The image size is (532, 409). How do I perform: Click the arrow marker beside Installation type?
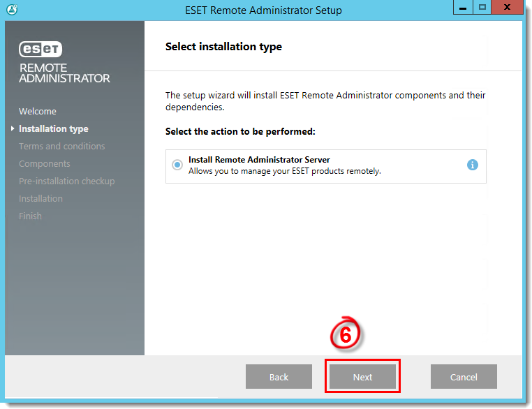[13, 128]
